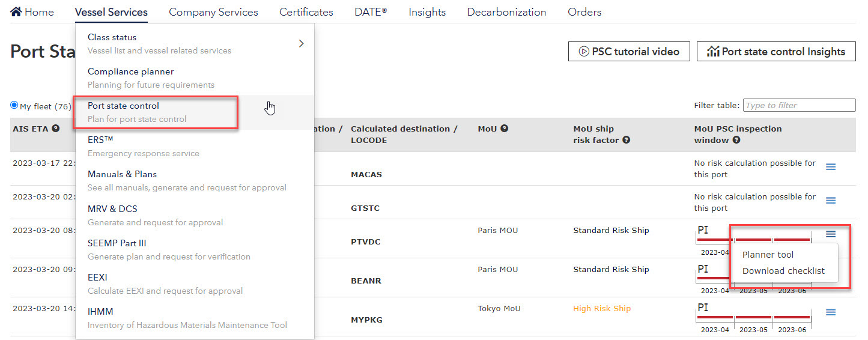Expand Class status submenu arrow
The width and height of the screenshot is (868, 340).
(x=301, y=43)
